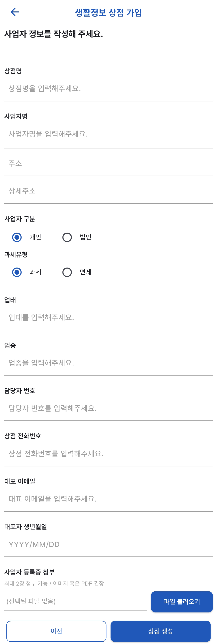Enter the 상세주소 detail address field

point(108,191)
